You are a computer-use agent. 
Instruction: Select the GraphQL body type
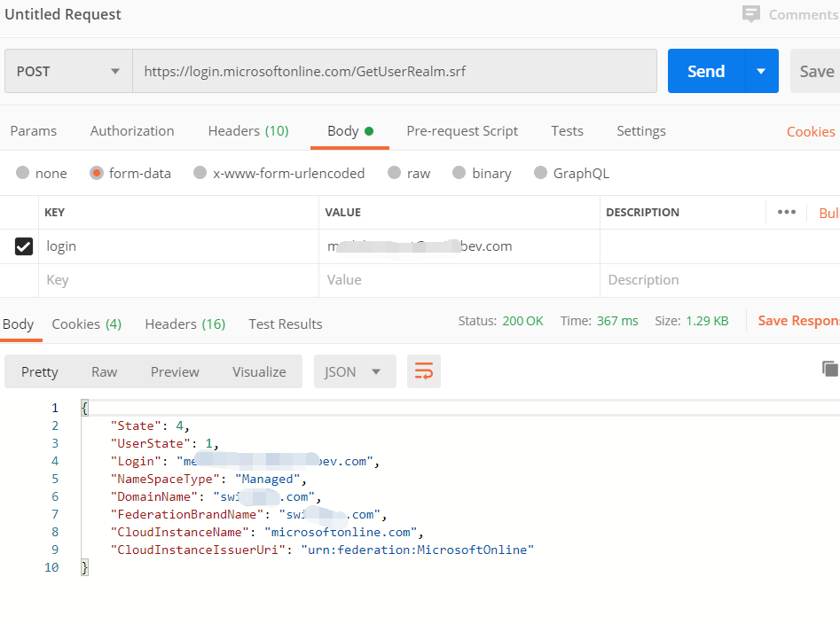coord(571,173)
